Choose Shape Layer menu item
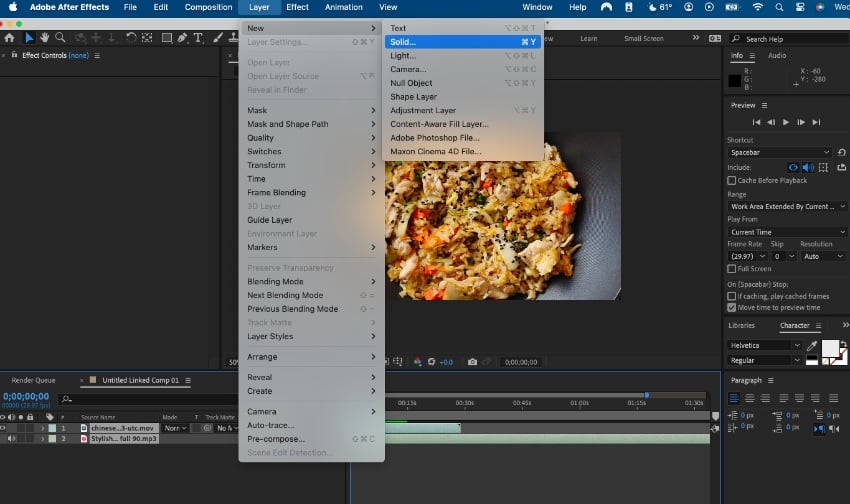The width and height of the screenshot is (850, 504). (462, 96)
